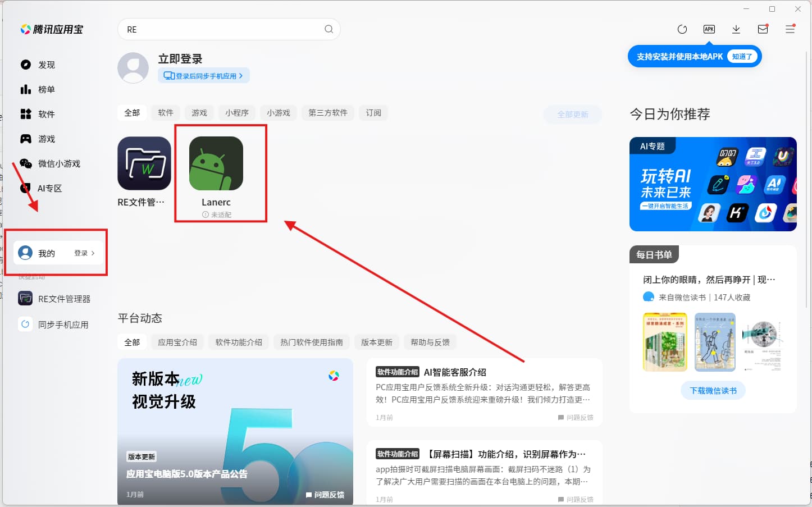Dismiss APK tip with 知道了 button
The width and height of the screenshot is (812, 507).
coord(742,56)
